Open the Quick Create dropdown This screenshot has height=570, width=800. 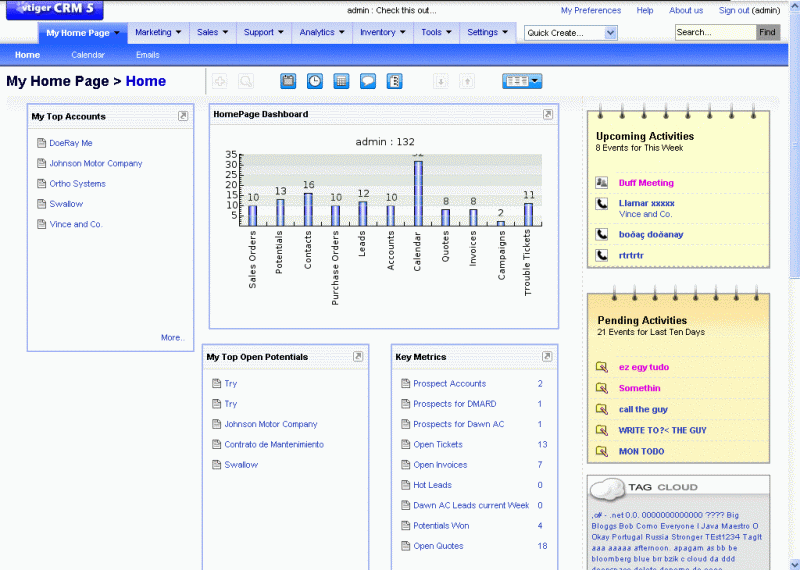(571, 33)
